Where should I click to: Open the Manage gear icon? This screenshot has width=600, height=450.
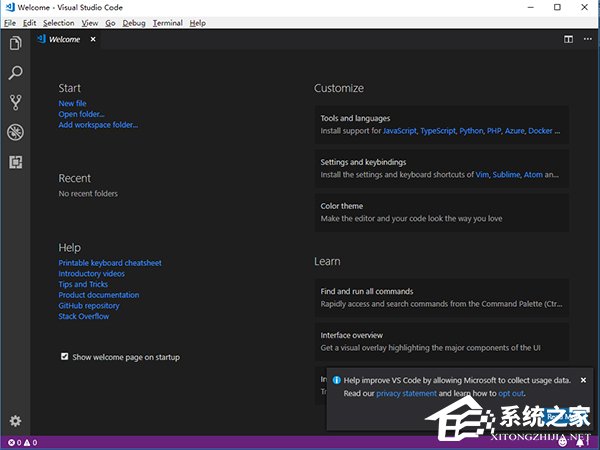pyautogui.click(x=15, y=421)
